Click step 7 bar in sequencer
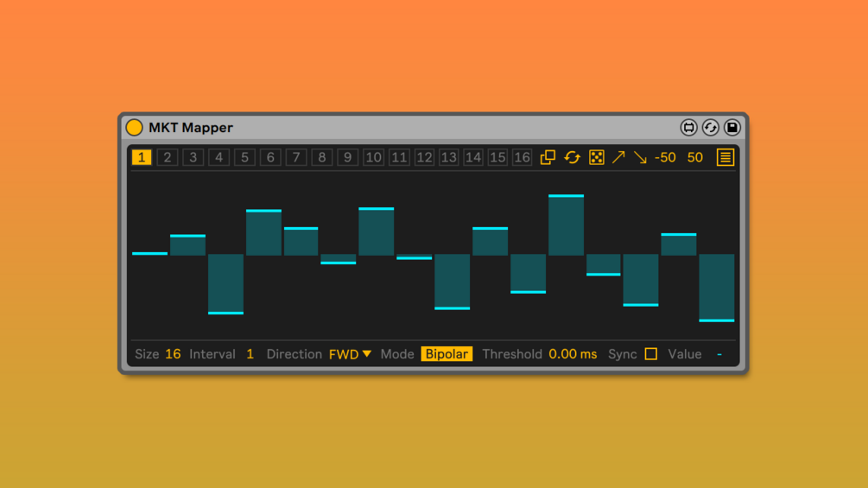This screenshot has height=488, width=868. coord(377,231)
